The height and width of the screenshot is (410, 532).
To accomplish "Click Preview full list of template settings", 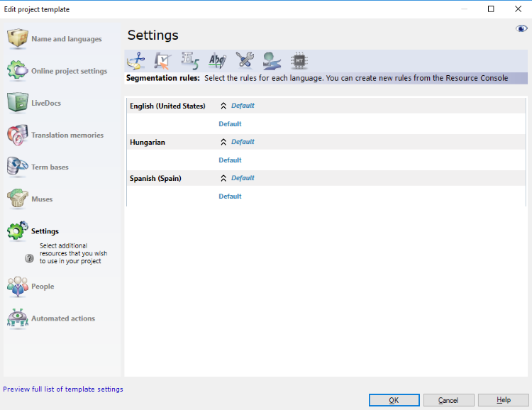I will click(63, 389).
